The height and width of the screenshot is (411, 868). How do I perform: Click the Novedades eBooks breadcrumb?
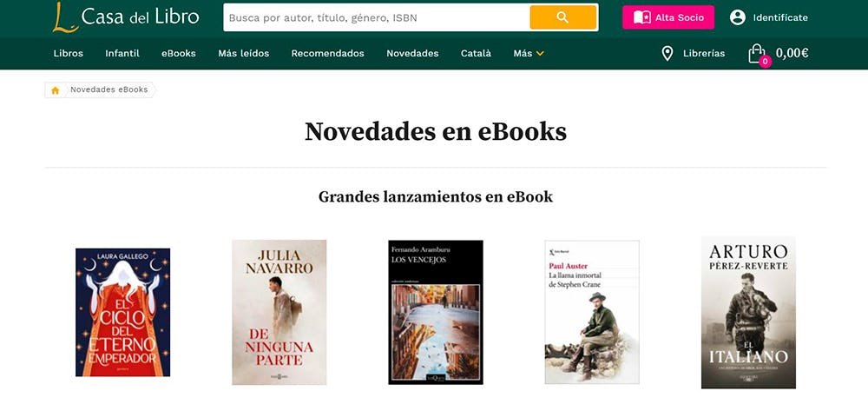pos(109,89)
